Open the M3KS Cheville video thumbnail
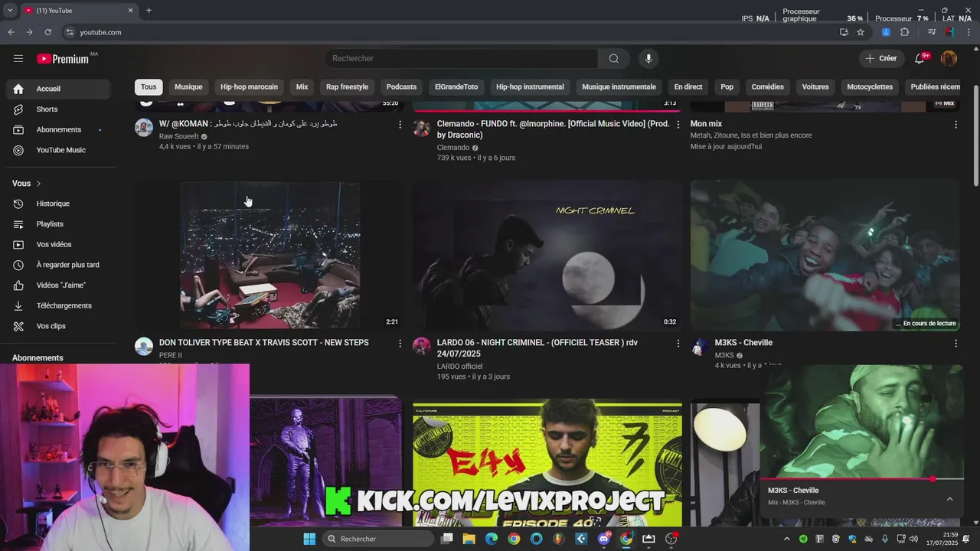 [x=825, y=256]
